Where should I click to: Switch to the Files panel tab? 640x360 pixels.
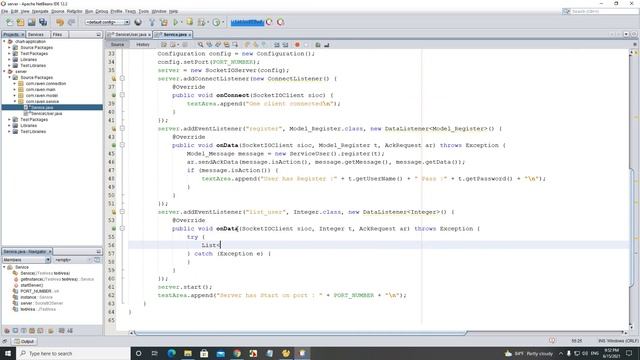(x=58, y=35)
